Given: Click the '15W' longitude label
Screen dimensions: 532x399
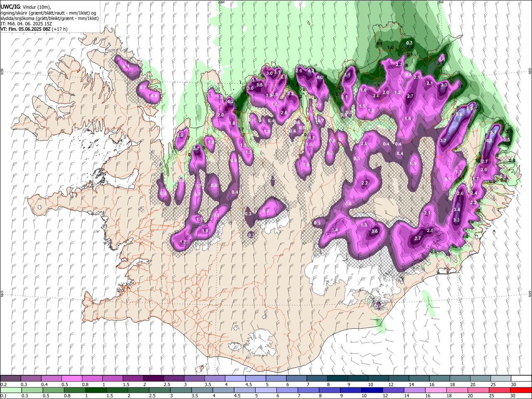Looking at the screenshot, I should pyautogui.click(x=440, y=2).
